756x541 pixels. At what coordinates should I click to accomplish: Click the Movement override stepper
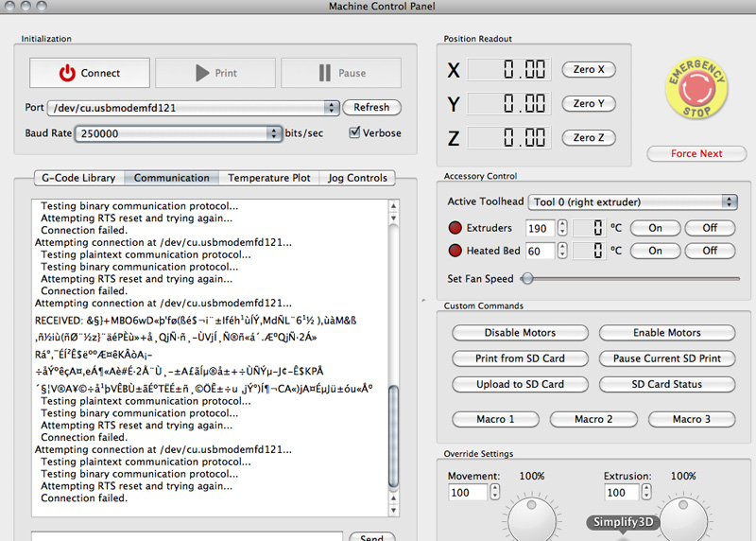[x=494, y=492]
